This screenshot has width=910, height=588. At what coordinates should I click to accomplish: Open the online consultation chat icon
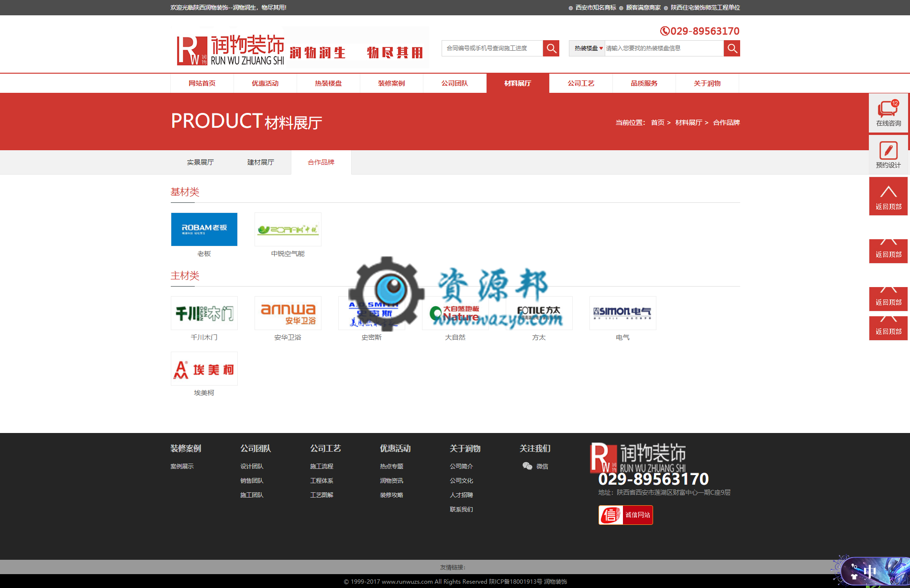888,109
